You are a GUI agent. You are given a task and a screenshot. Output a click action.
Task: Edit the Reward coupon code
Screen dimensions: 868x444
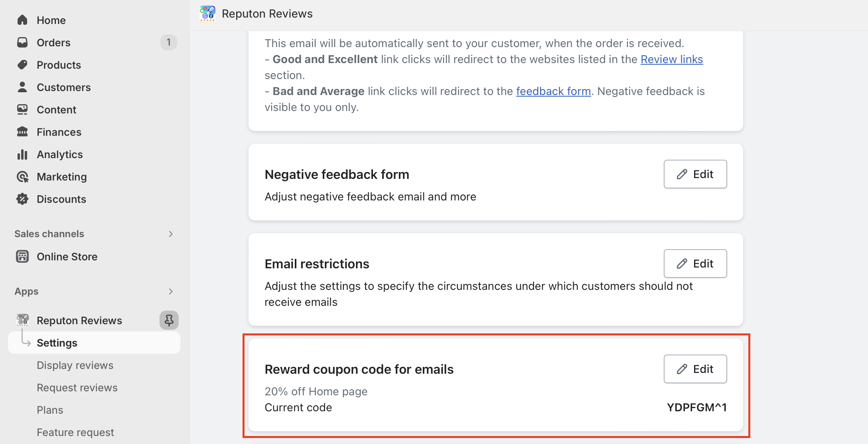click(695, 369)
